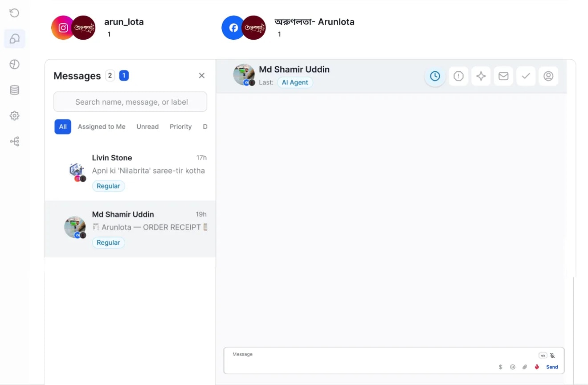
Task: Select the Priority filter tab
Action: [180, 127]
